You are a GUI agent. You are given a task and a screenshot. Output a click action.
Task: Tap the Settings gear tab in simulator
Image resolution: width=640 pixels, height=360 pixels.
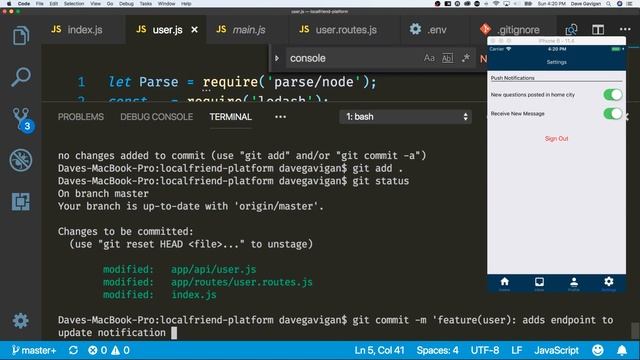click(609, 283)
